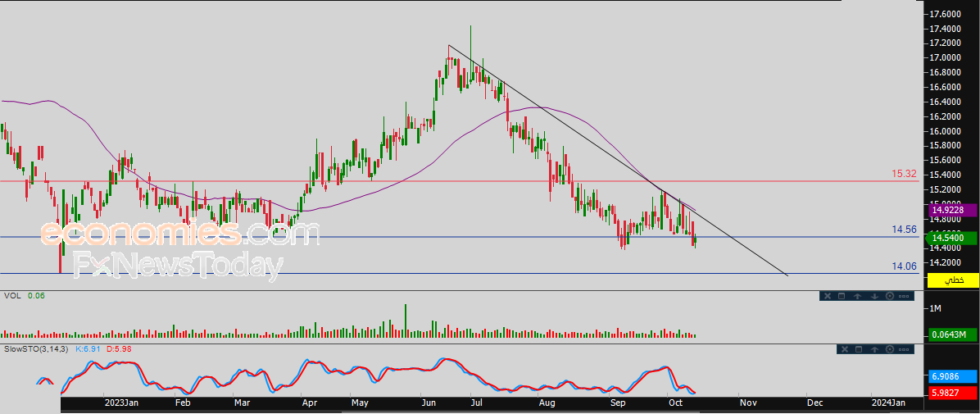The height and width of the screenshot is (414, 980).
Task: Select the red 15.32 resistance line label
Action: pos(905,175)
